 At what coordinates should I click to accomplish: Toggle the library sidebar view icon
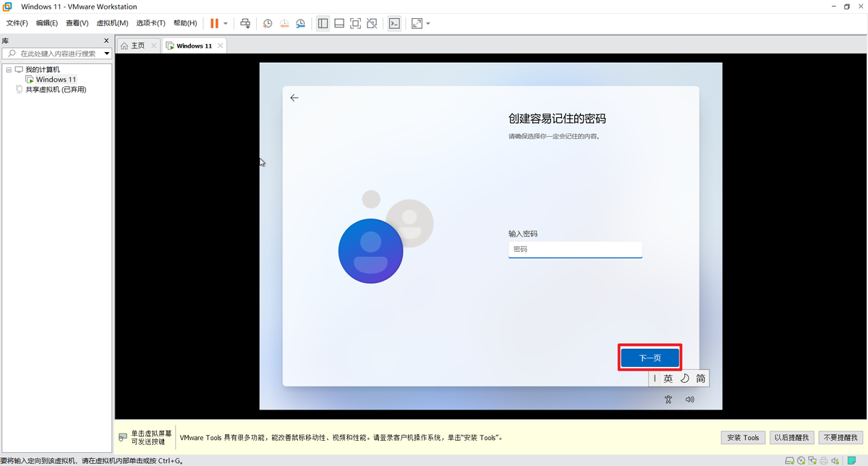click(x=323, y=23)
